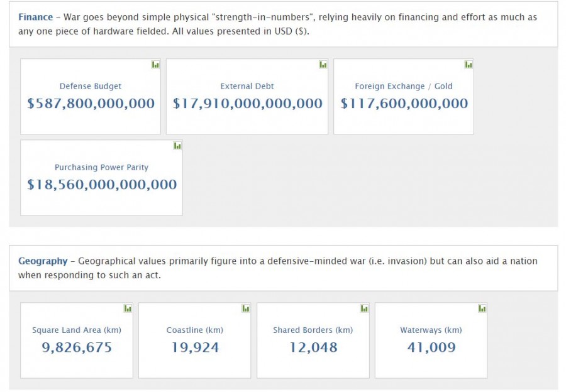
Task: Click the Foreign Exchange / Gold value
Action: click(404, 104)
